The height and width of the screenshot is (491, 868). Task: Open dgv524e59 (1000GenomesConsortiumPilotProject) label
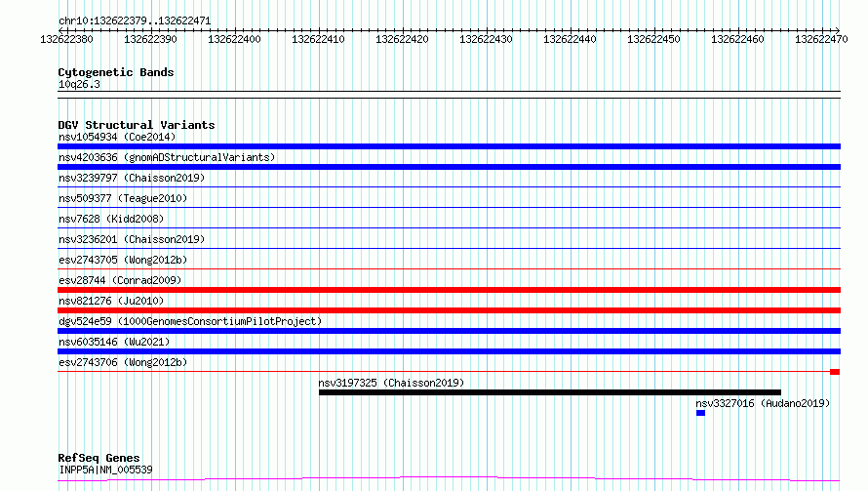pyautogui.click(x=190, y=321)
